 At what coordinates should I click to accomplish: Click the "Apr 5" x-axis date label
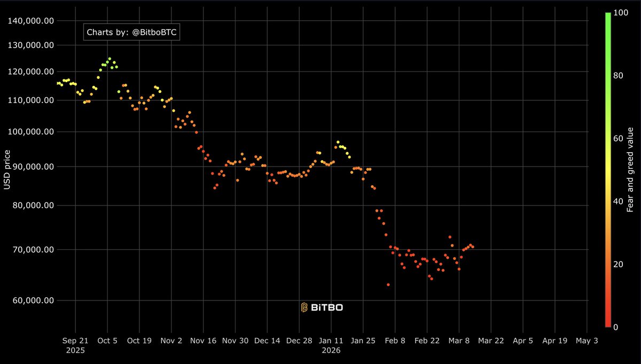point(523,341)
